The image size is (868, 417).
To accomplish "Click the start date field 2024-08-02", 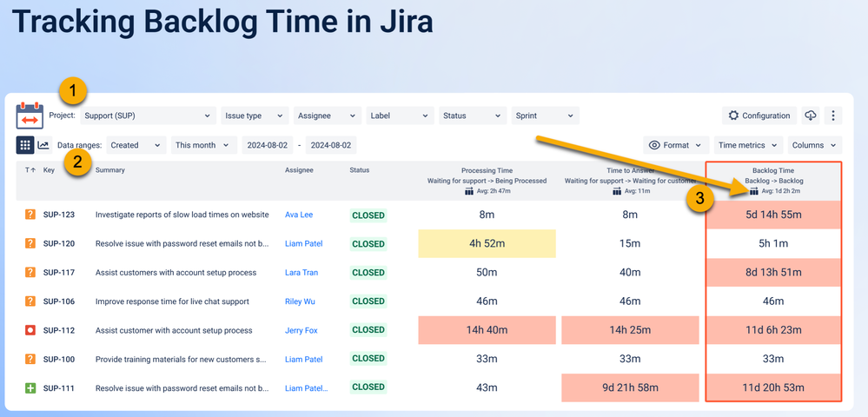I will point(268,145).
